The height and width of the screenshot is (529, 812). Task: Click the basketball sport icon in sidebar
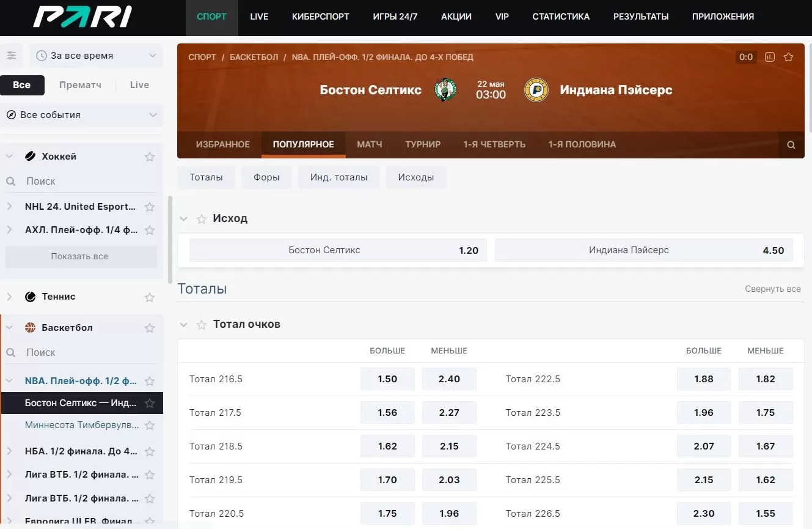(30, 328)
